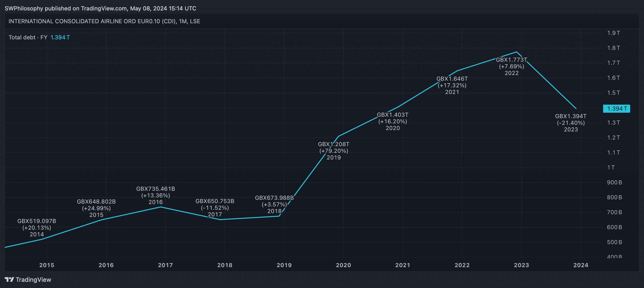Click the 2016 GBX735.461B data label
Image resolution: width=644 pixels, height=288 pixels.
(155, 195)
